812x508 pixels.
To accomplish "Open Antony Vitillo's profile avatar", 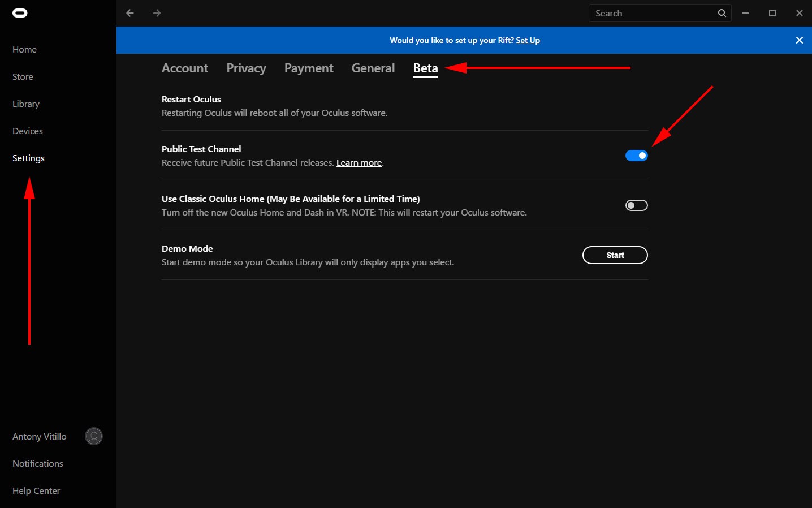I will coord(94,436).
